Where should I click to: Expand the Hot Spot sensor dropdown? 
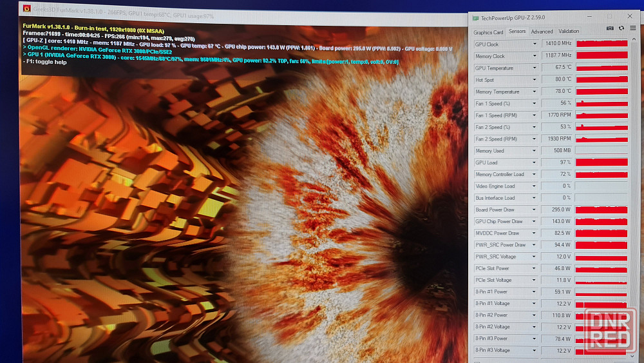[x=534, y=80]
